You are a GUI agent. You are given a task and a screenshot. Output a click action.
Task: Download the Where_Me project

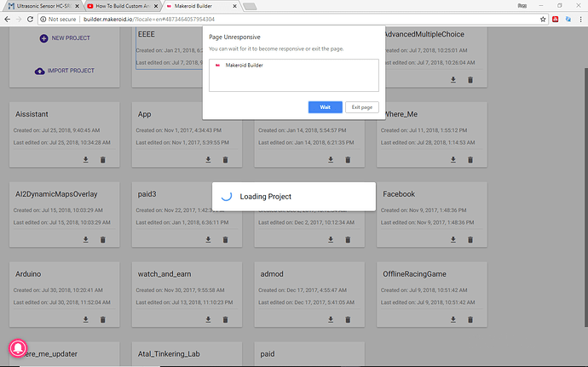point(453,160)
